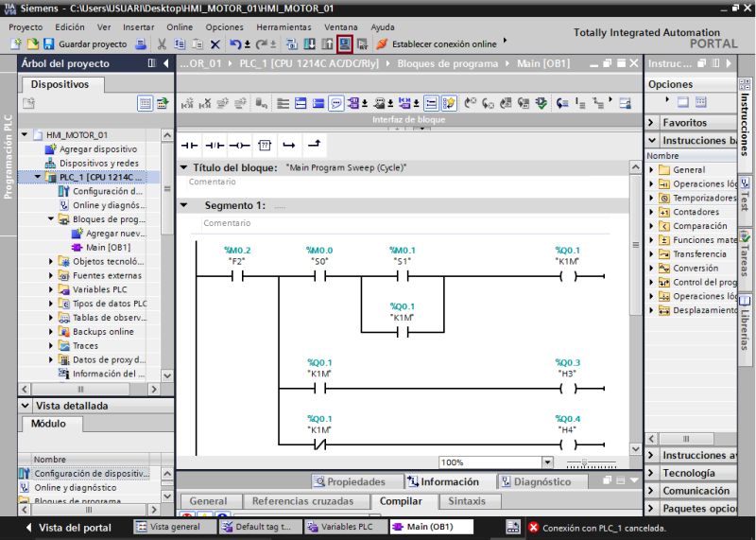Screen dimensions: 756x540
Task: Click the open project folder icon
Action: click(x=32, y=44)
